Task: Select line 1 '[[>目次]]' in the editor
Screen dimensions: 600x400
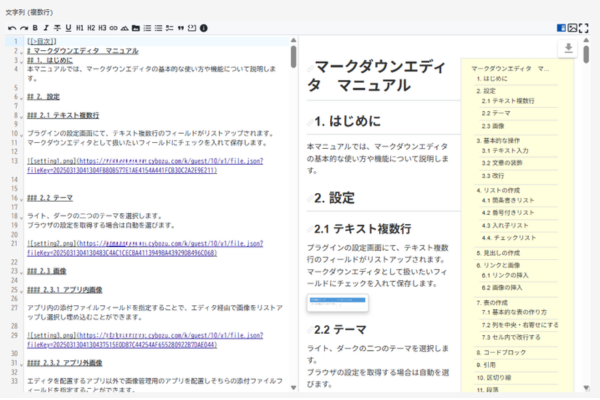Action: [42, 41]
